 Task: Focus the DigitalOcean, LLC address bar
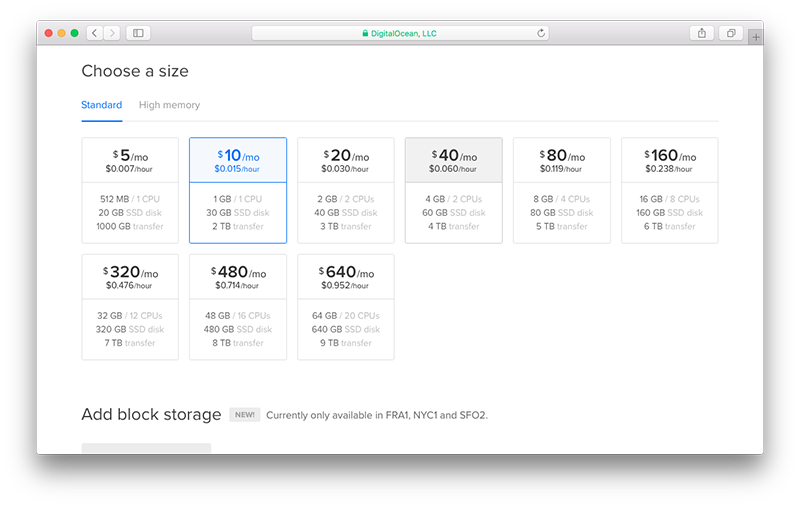coord(400,33)
